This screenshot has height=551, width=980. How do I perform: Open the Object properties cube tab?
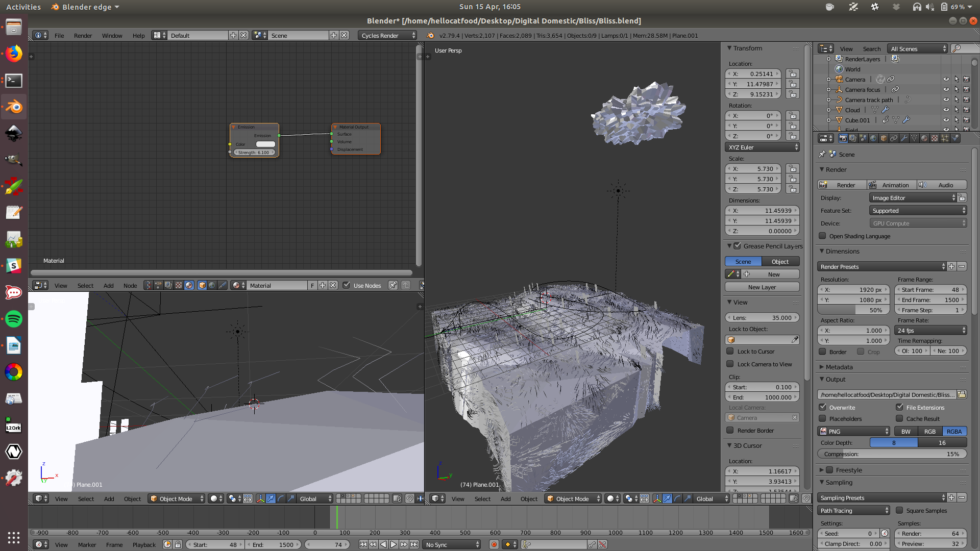pyautogui.click(x=884, y=138)
